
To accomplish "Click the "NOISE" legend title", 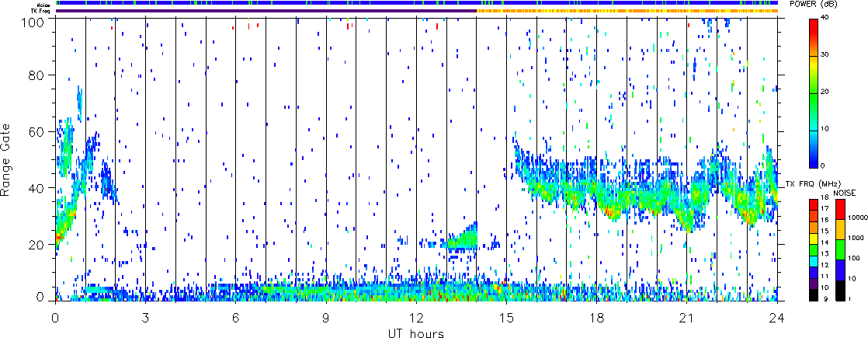I will (x=844, y=192).
